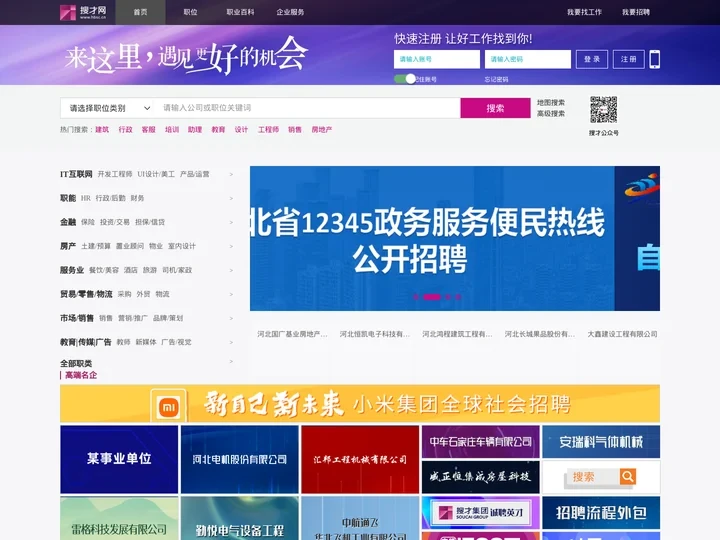Open the 企业服务 nav tab
Viewport: 720px width, 540px height.
pyautogui.click(x=290, y=12)
